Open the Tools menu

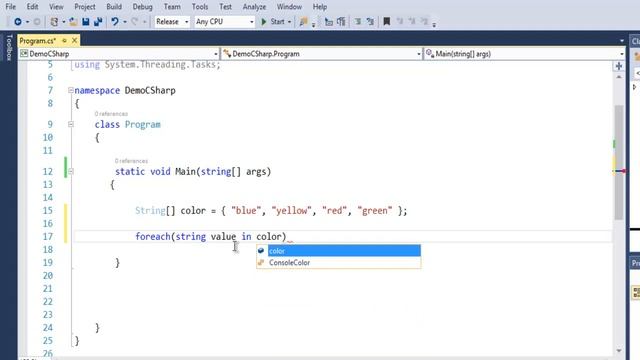[x=200, y=7]
